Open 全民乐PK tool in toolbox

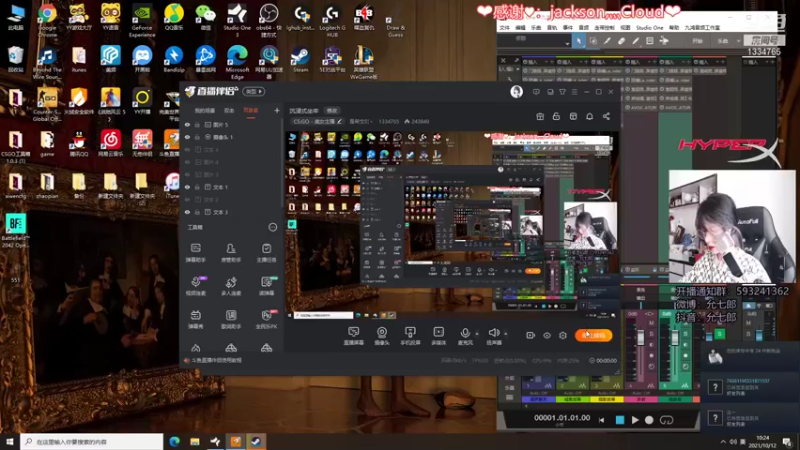point(266,319)
